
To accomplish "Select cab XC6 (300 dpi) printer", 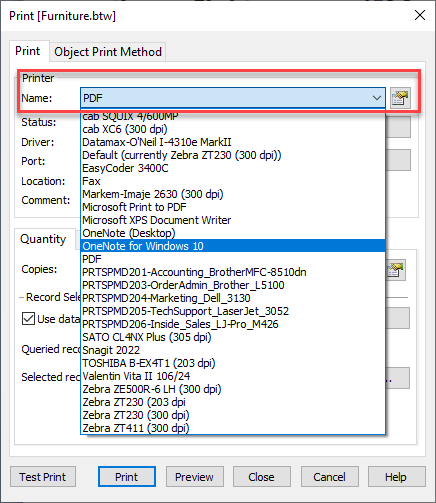I will point(233,129).
